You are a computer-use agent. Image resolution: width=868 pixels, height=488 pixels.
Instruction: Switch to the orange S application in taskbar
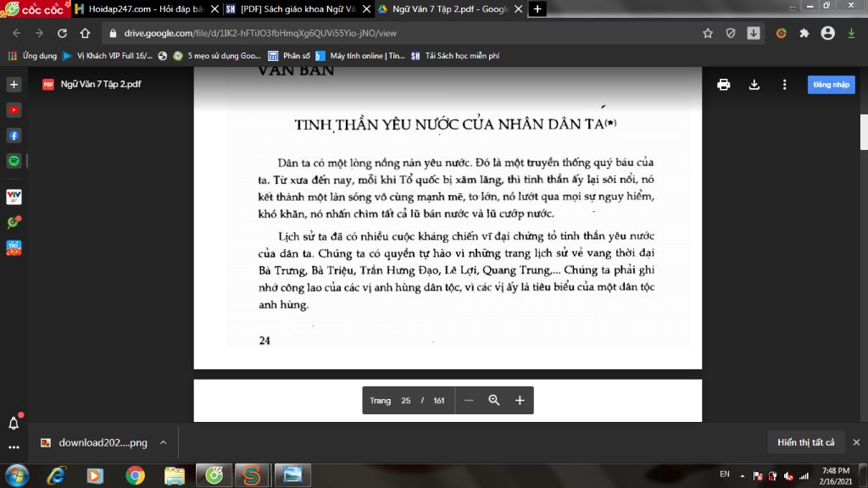252,475
